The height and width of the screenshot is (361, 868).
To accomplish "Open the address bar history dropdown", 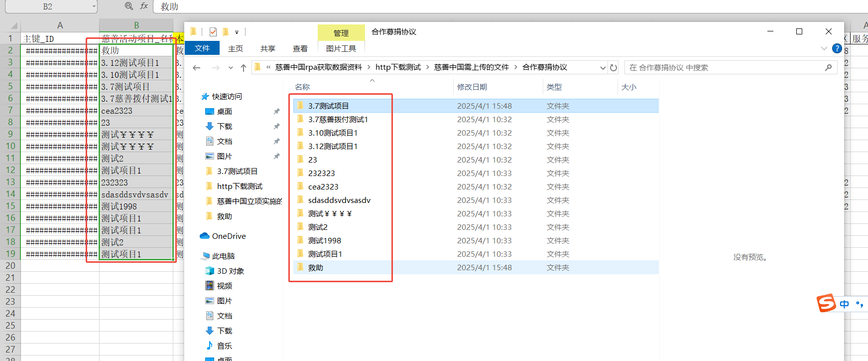I will click(603, 68).
